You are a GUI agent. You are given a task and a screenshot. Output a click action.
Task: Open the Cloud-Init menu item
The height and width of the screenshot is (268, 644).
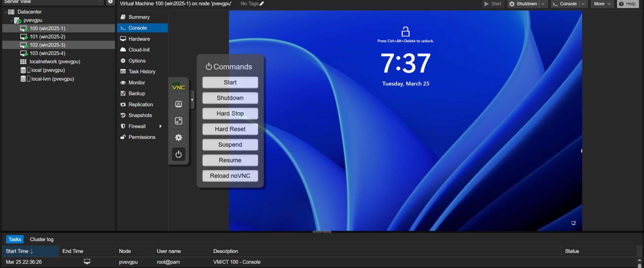point(142,50)
